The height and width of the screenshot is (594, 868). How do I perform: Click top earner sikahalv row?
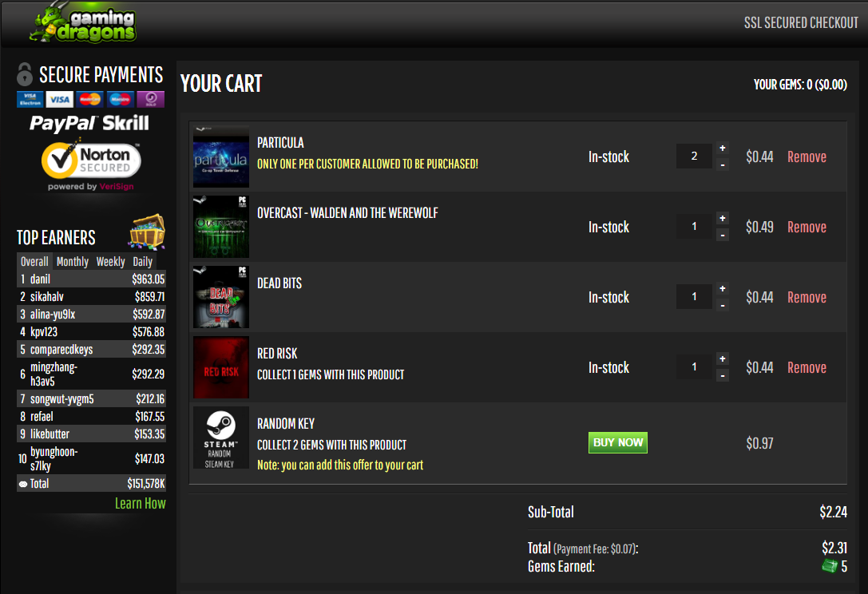pos(91,297)
